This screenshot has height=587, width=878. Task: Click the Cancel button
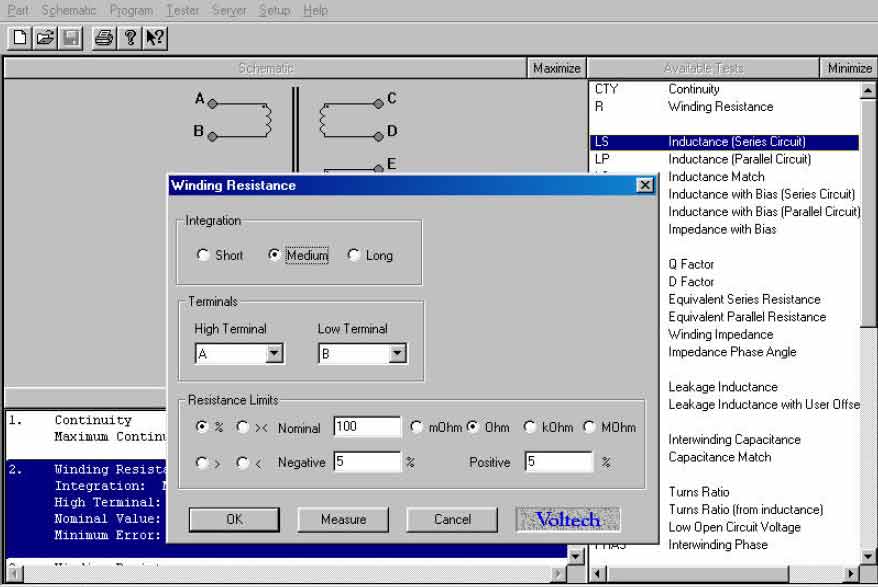(x=452, y=519)
